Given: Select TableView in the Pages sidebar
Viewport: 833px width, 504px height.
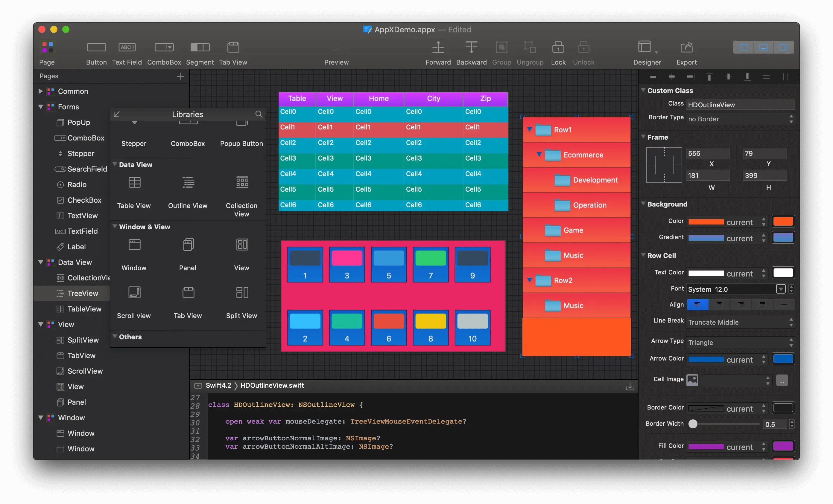Looking at the screenshot, I should coord(84,309).
